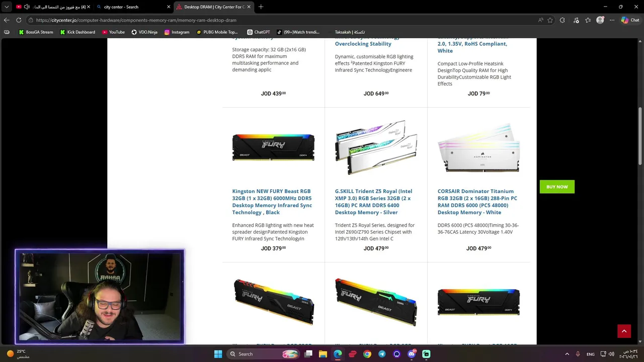Open the green Kick app taskbar icon
The width and height of the screenshot is (644, 362).
click(x=426, y=354)
